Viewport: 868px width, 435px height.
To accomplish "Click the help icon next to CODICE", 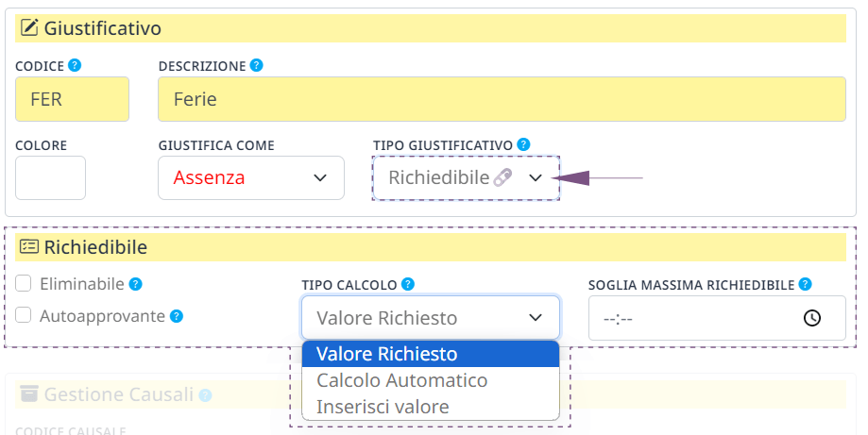I will [x=75, y=65].
